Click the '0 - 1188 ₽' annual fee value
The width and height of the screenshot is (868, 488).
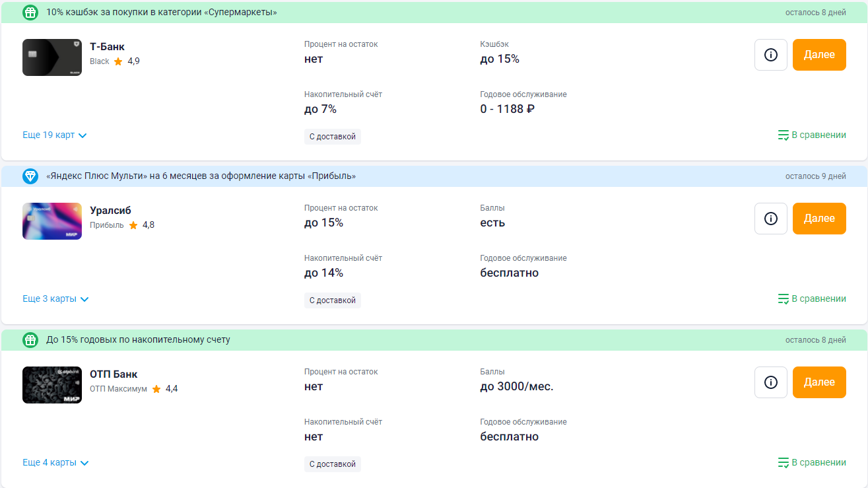(x=507, y=109)
